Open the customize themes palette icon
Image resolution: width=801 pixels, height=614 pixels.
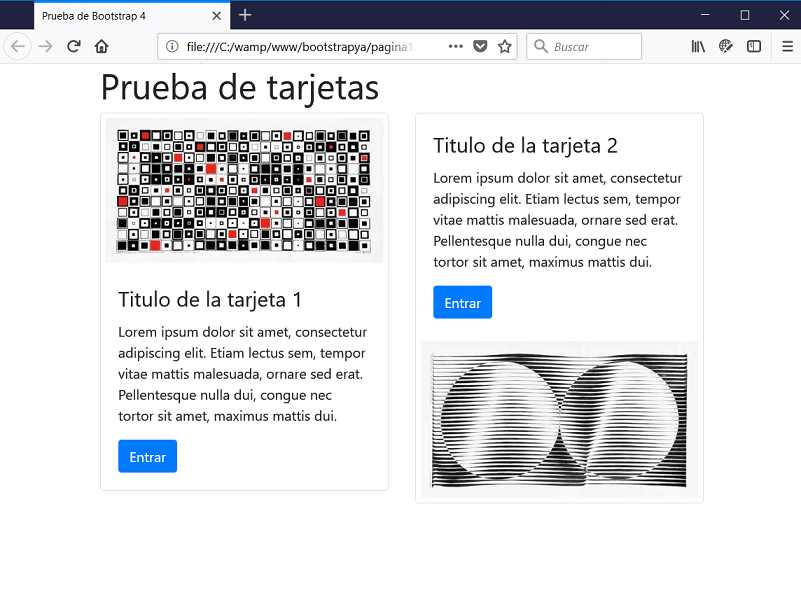point(725,46)
